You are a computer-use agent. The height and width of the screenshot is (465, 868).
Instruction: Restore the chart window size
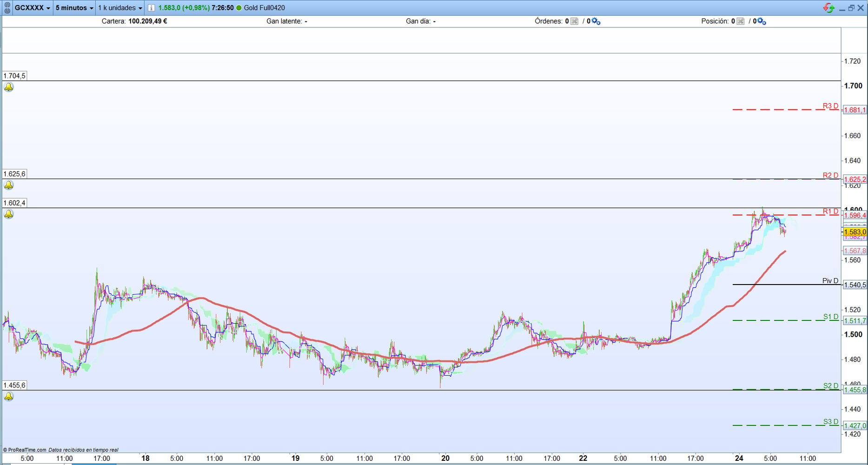click(x=851, y=8)
